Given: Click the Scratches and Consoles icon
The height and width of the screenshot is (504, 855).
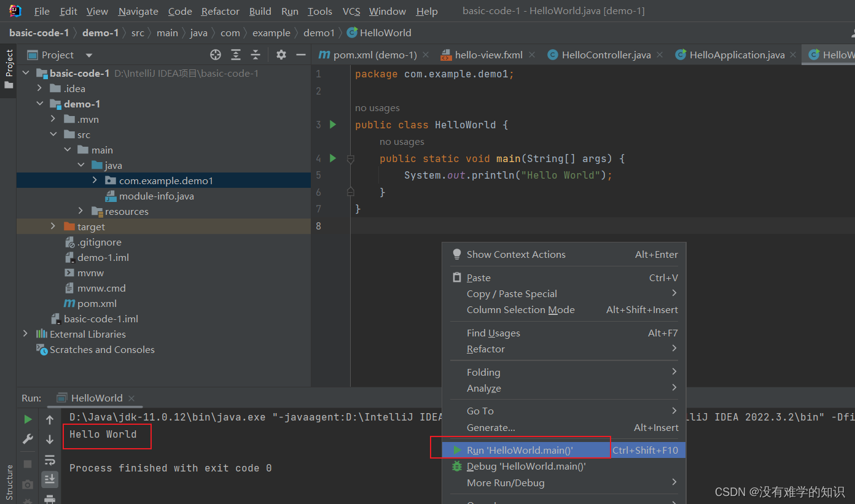Looking at the screenshot, I should pyautogui.click(x=41, y=349).
